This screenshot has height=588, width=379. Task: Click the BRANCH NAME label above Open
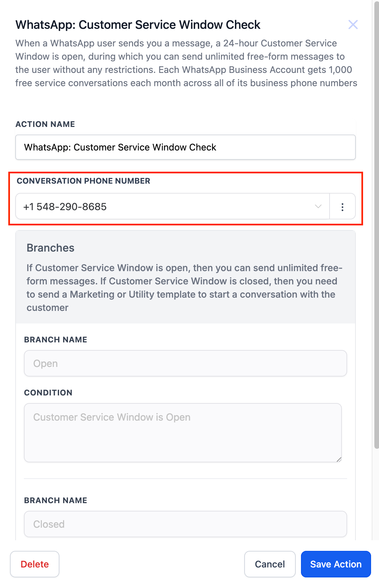pos(55,340)
